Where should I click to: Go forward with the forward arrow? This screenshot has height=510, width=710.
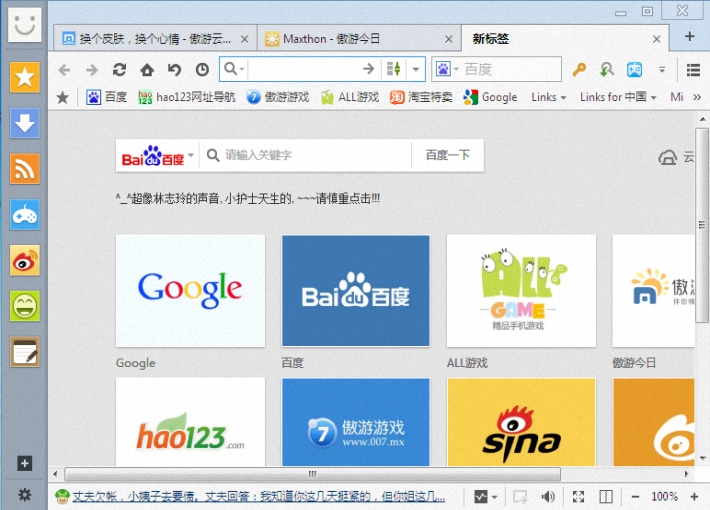click(92, 70)
